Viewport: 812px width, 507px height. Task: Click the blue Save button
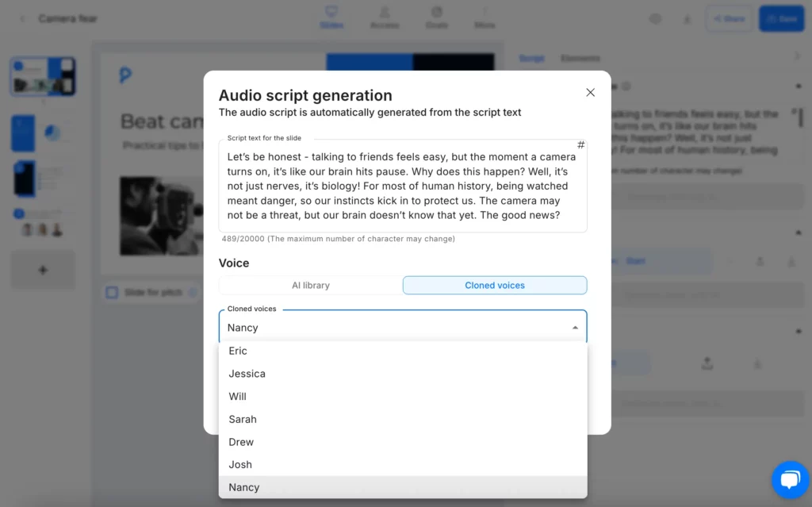(780, 18)
